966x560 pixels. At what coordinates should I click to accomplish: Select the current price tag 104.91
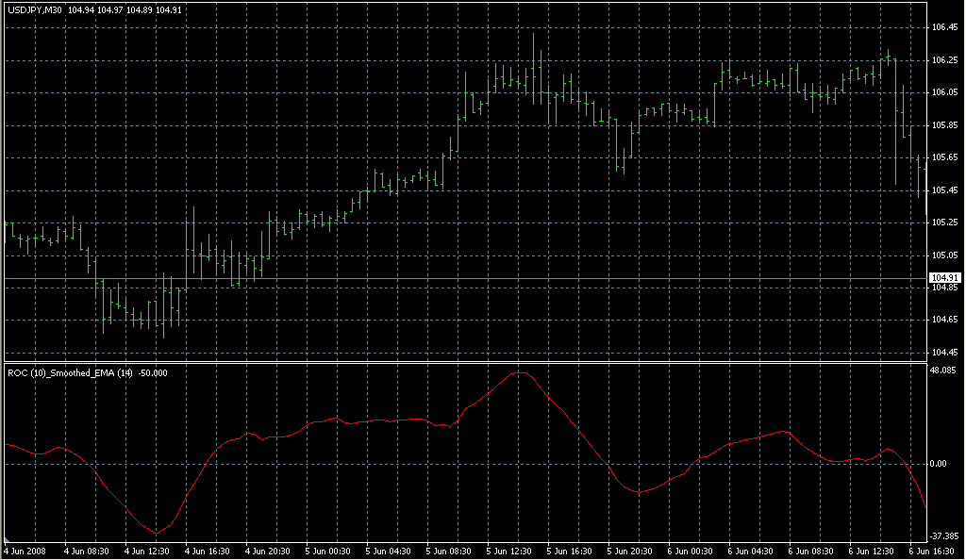[x=943, y=277]
